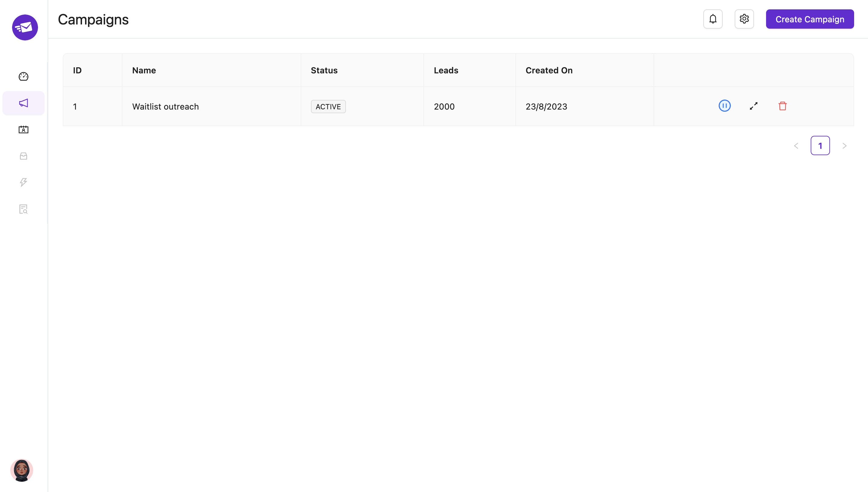The height and width of the screenshot is (492, 868).
Task: Open the dashboard gauge sidebar icon
Action: point(23,77)
